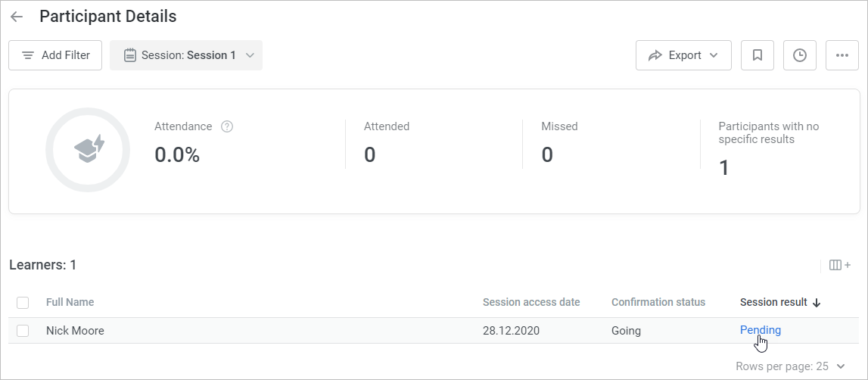
Task: Click the Session result sort arrow
Action: (817, 303)
